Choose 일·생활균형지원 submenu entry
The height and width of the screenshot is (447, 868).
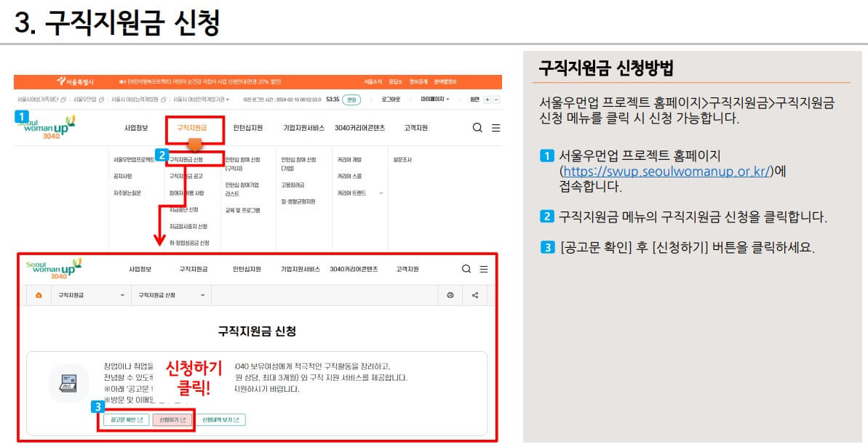coord(298,201)
